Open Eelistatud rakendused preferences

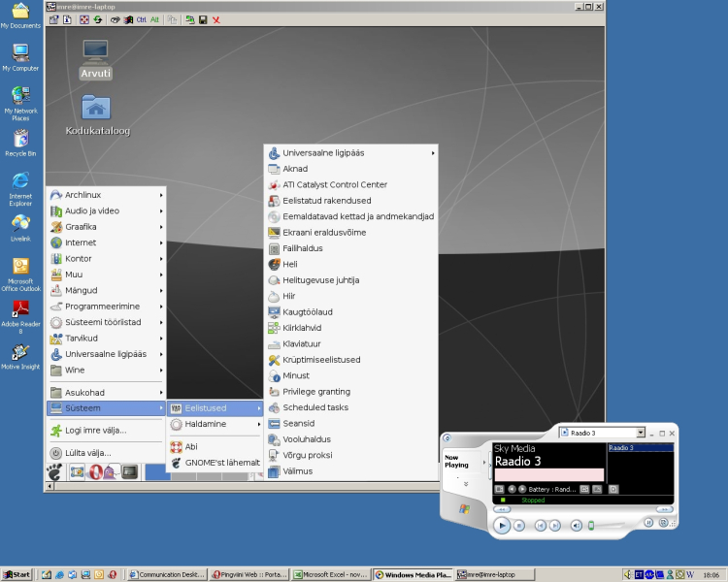click(x=351, y=201)
